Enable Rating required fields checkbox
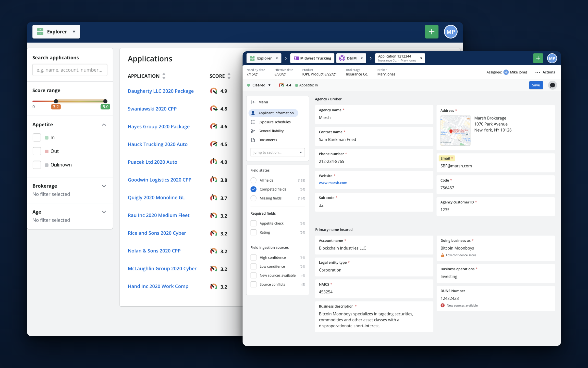Viewport: 588px width, 368px height. pyautogui.click(x=254, y=232)
